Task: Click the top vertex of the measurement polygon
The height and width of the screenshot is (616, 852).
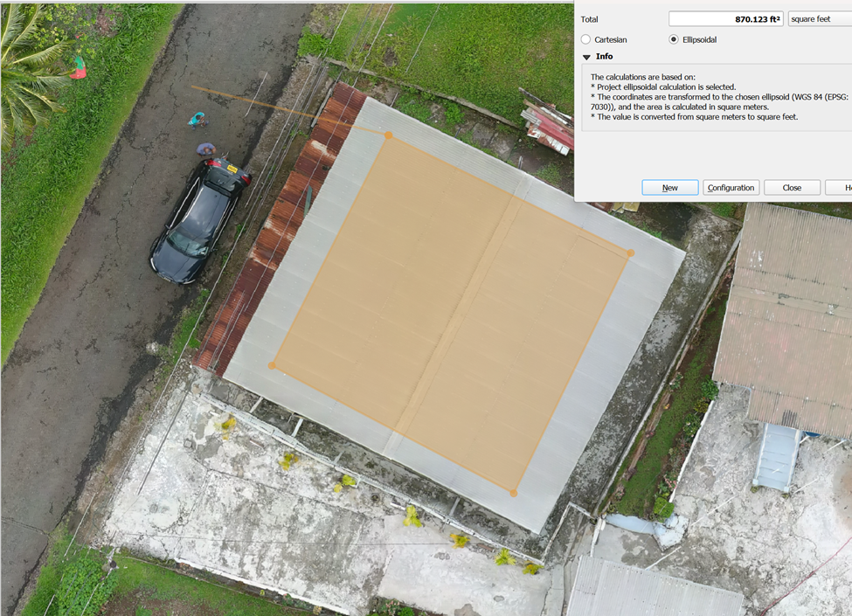Action: [x=388, y=135]
